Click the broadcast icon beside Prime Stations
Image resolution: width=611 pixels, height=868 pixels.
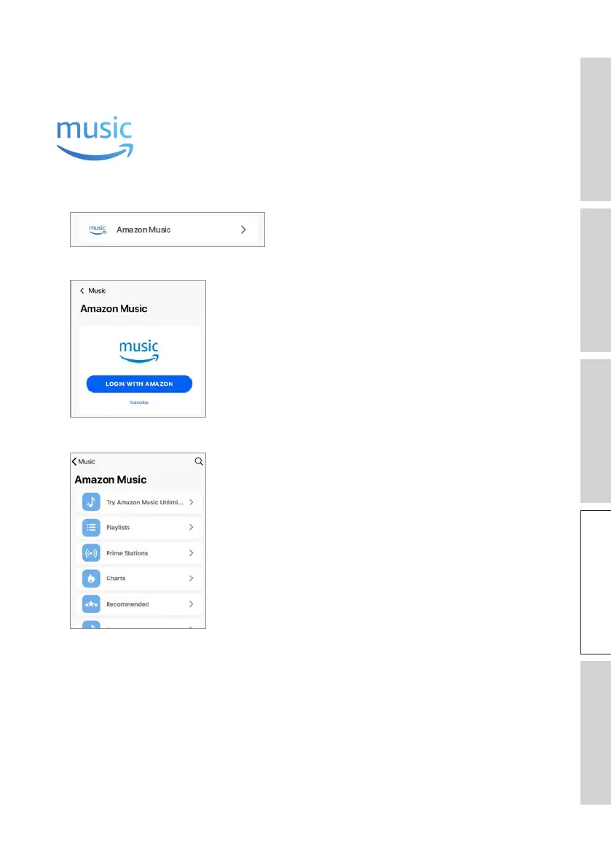pos(91,553)
